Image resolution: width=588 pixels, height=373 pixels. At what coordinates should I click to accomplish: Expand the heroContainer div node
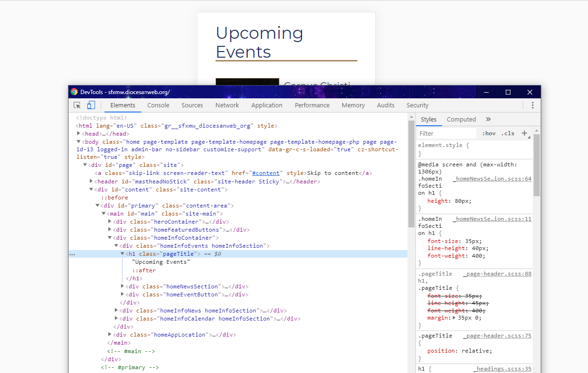[x=110, y=222]
